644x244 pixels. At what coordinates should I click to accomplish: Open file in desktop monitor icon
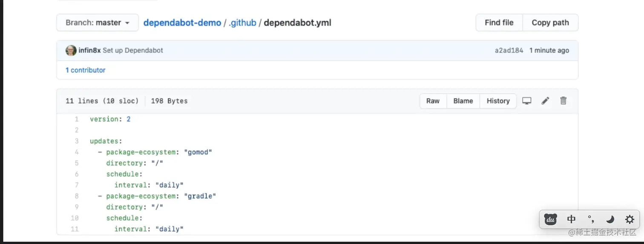(x=527, y=101)
